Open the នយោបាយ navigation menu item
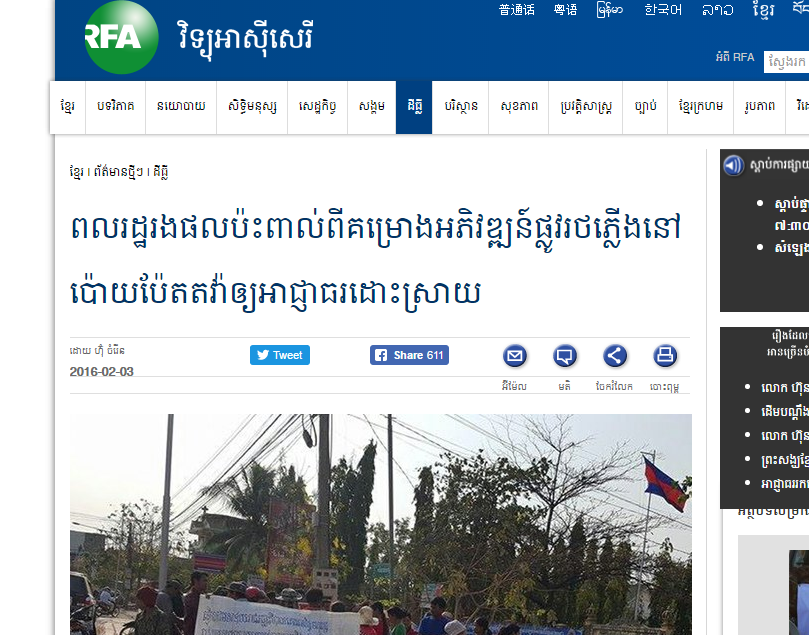This screenshot has height=635, width=809. point(181,107)
